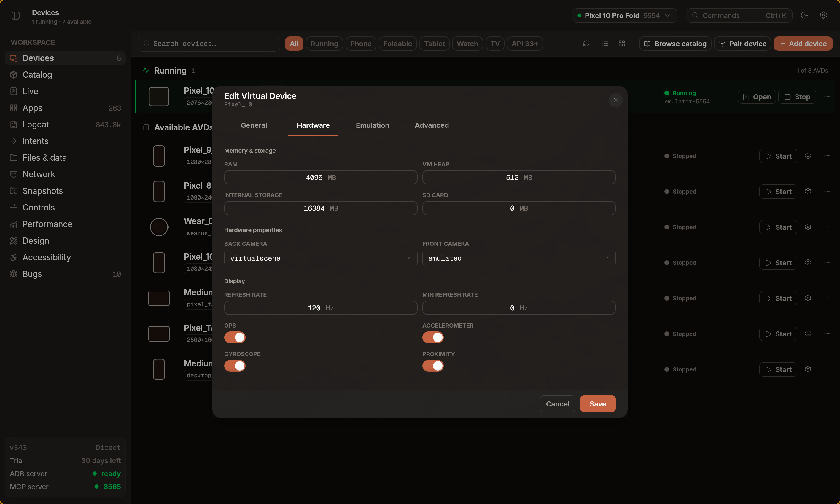The image size is (840, 504).
Task: Open Pixel 10 Pro Fold device selector
Action: [624, 16]
